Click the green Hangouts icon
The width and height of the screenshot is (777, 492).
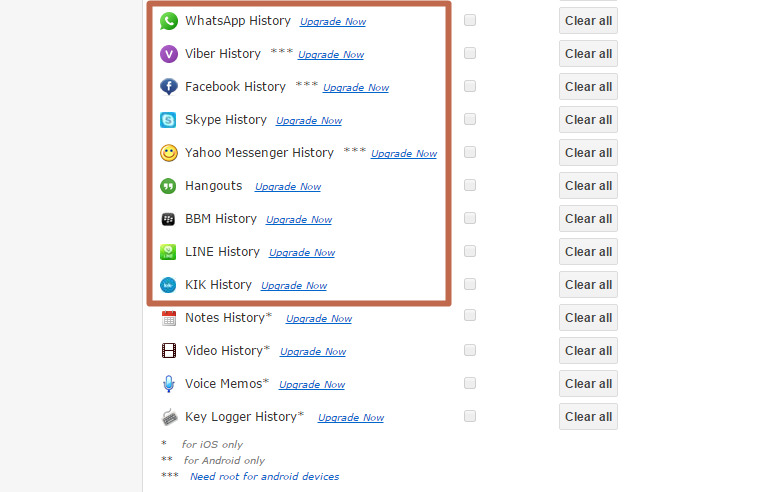click(x=169, y=186)
